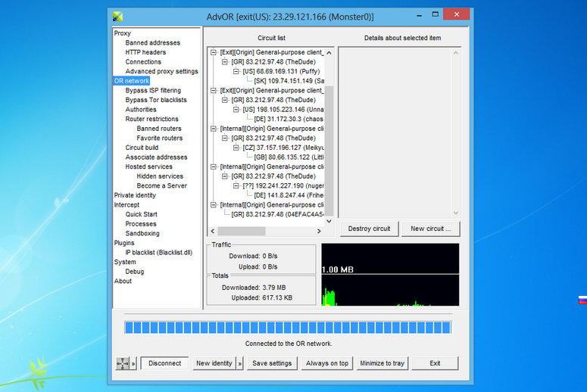The image size is (587, 392).
Task: Click Minimize to tray
Action: pos(382,363)
